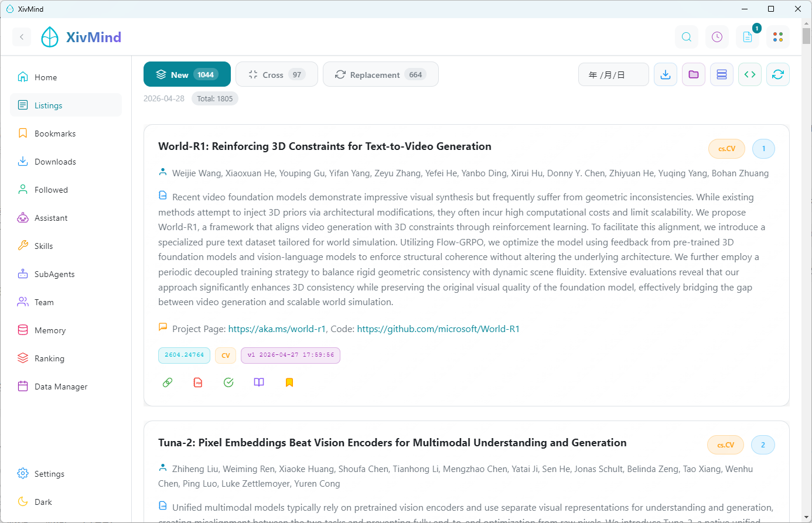Click the Tuna-2 author list starting Zhiheng Liu
Viewport: 812px width, 523px height.
(456, 476)
